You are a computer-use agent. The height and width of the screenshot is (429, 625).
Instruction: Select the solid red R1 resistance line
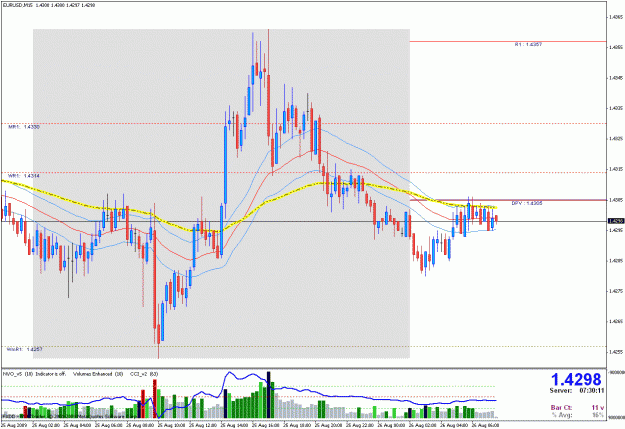pos(507,41)
